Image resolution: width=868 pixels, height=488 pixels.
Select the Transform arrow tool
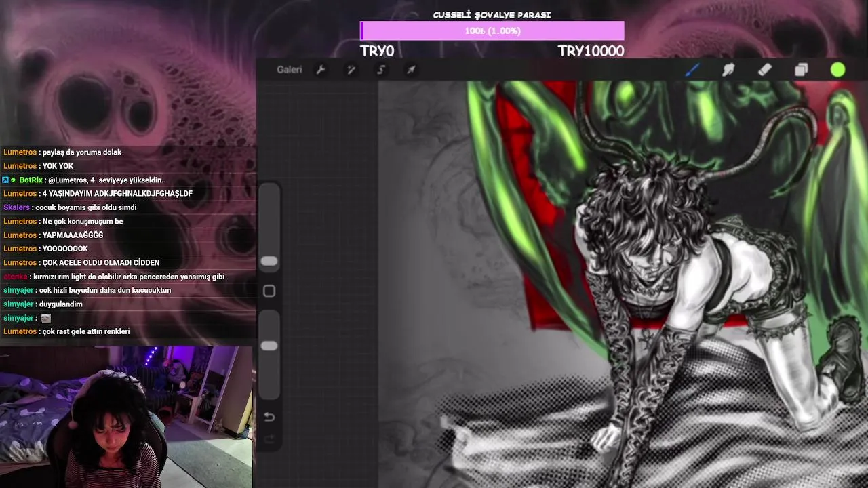pos(411,70)
